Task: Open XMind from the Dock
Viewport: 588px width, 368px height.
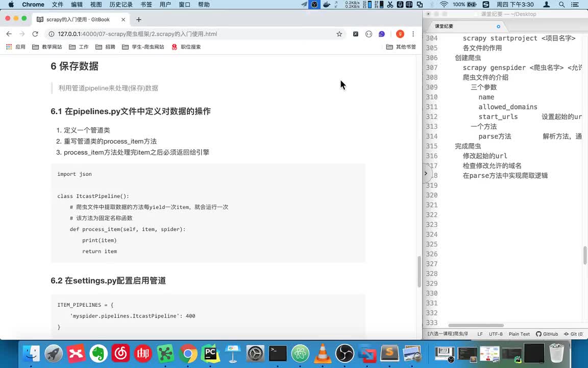Action: pos(76,353)
